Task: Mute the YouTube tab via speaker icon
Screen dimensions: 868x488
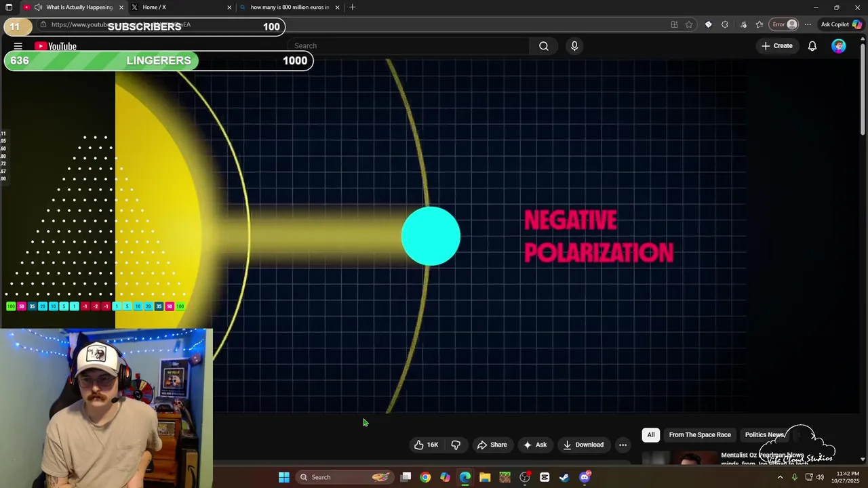Action: [38, 7]
